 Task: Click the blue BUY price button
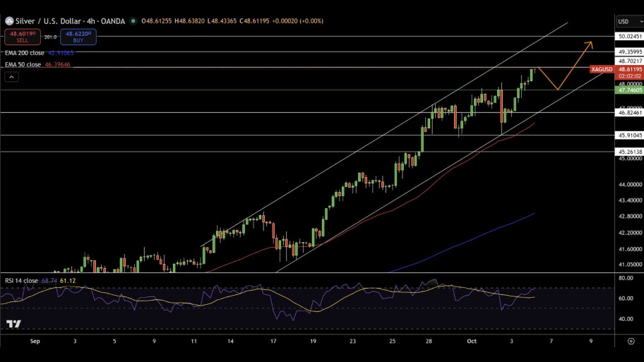78,37
